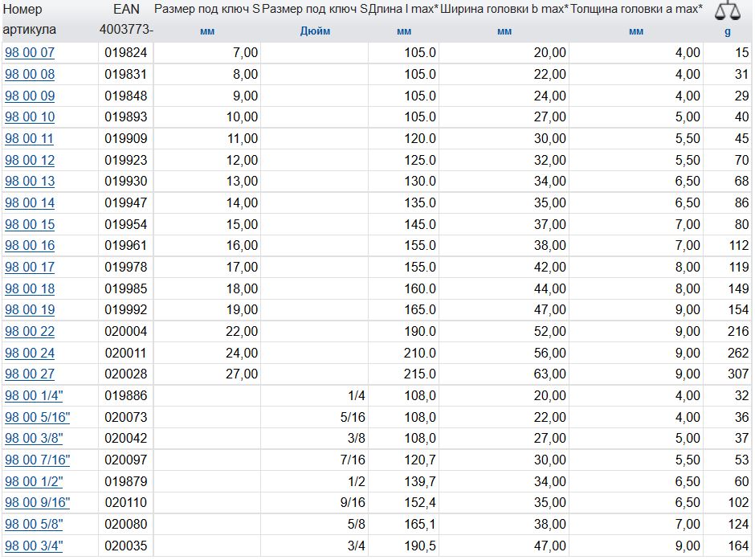Open article 98 00 7/16" link
The height and width of the screenshot is (560, 755).
pos(37,460)
